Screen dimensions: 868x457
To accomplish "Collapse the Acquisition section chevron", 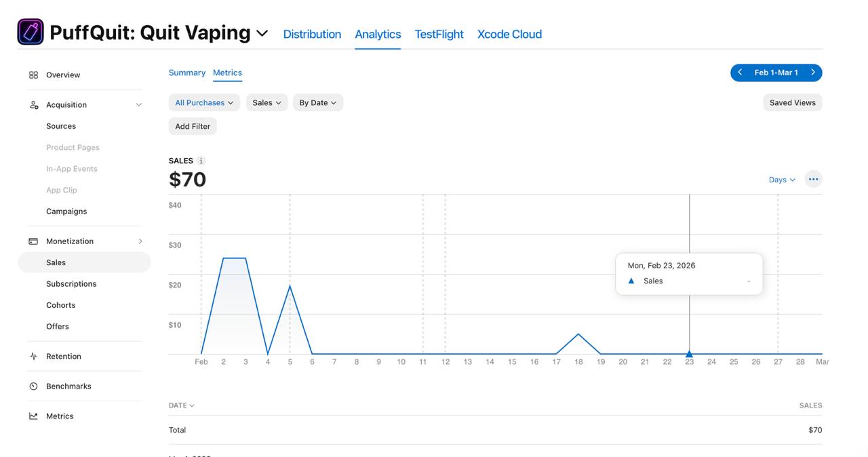I will [x=138, y=104].
